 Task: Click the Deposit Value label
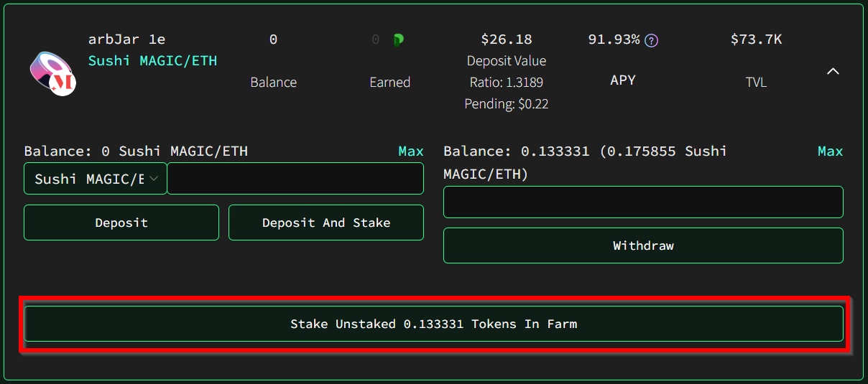(507, 61)
